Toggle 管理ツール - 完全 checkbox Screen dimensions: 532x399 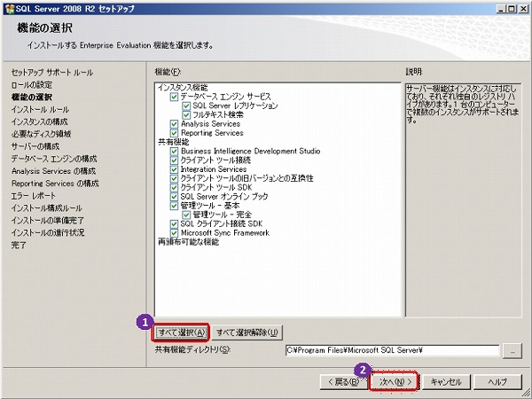tap(186, 215)
